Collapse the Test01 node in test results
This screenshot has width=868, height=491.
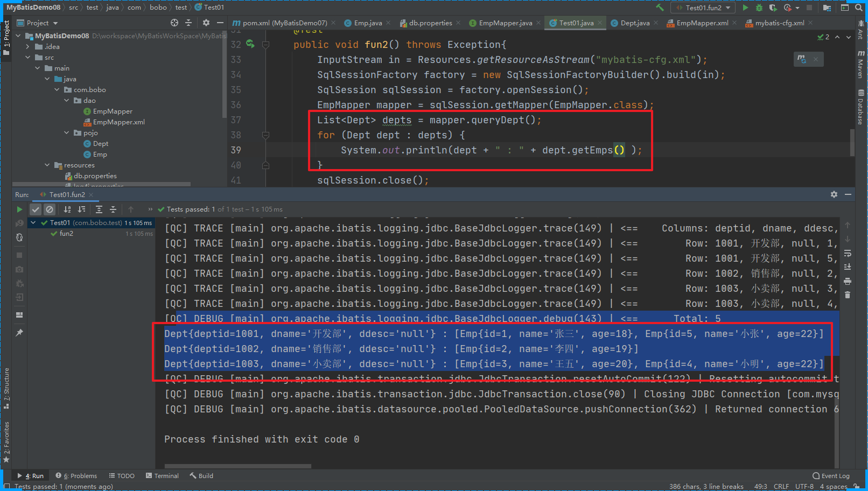(33, 223)
